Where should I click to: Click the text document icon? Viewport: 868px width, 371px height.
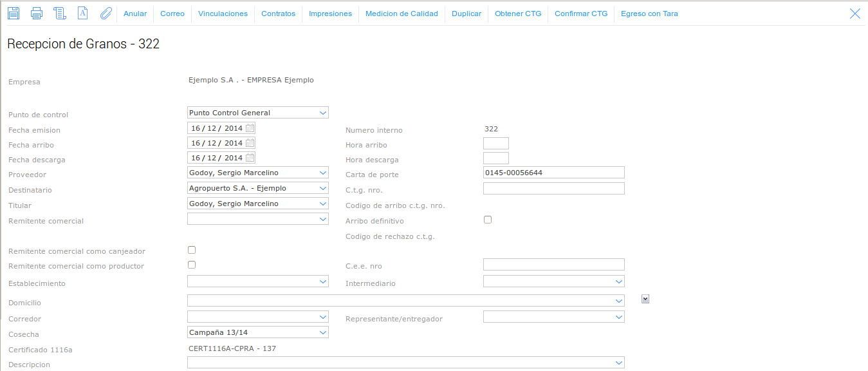coord(82,14)
